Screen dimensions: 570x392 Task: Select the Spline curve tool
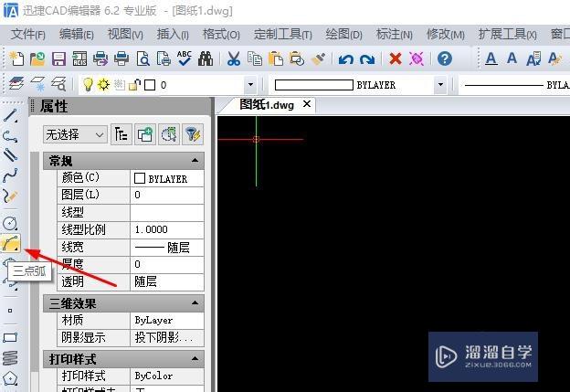click(x=10, y=175)
